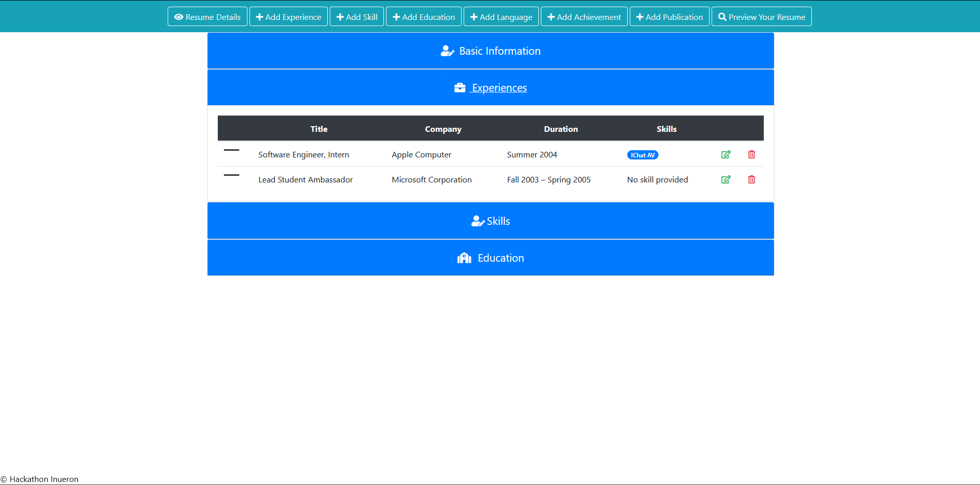The width and height of the screenshot is (980, 485).
Task: Click the eye icon on Resume Details
Action: 178,16
